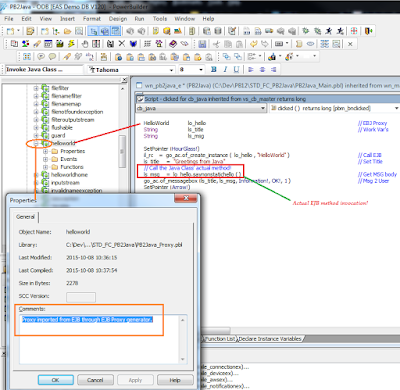
Task: Click the SCC Version field
Action: (x=81, y=297)
